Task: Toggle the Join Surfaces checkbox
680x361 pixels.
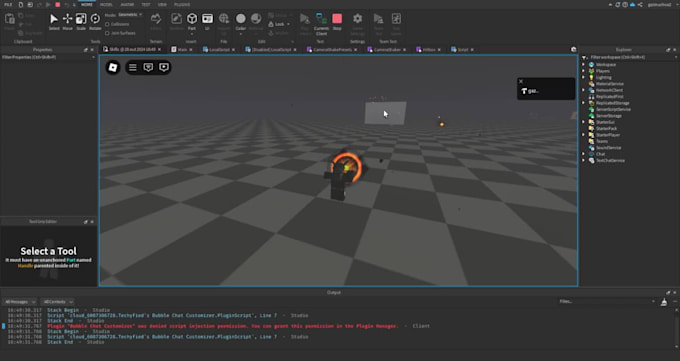Action: tap(107, 33)
